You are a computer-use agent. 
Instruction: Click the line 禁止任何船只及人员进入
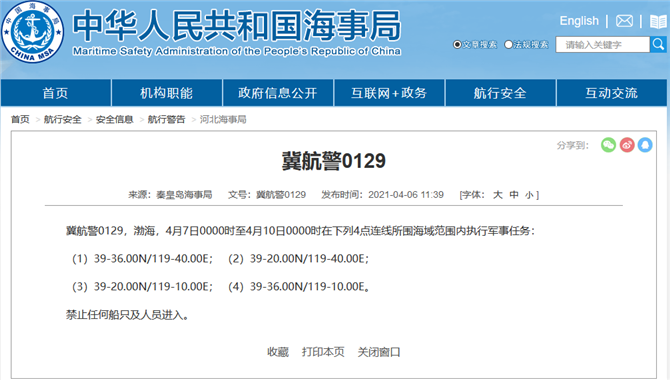coord(127,315)
